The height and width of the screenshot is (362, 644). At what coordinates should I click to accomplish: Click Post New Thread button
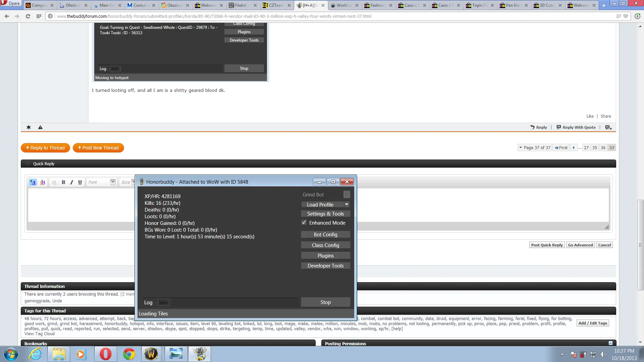pyautogui.click(x=98, y=148)
